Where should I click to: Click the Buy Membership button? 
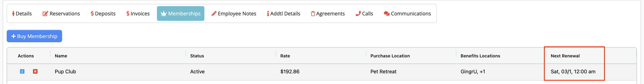pyautogui.click(x=34, y=36)
